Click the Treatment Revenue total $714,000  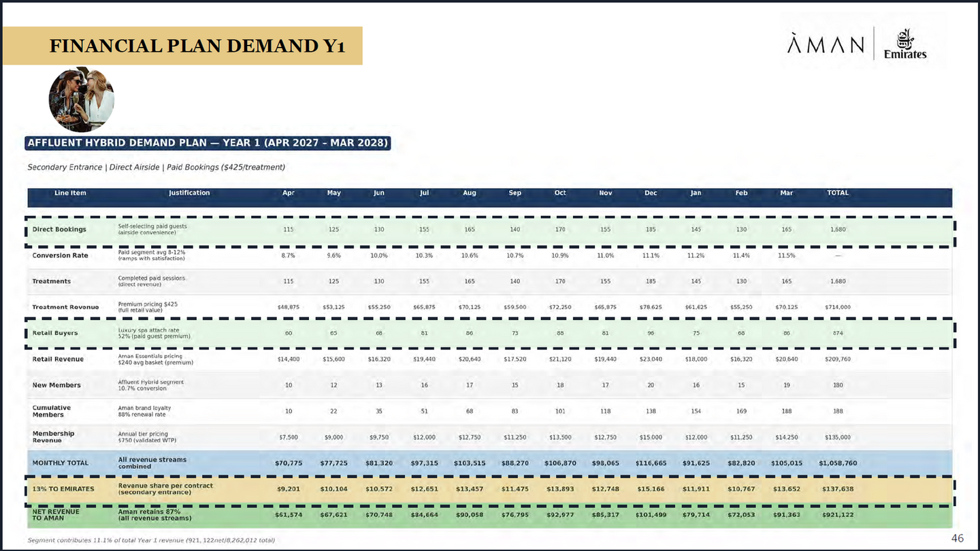838,307
